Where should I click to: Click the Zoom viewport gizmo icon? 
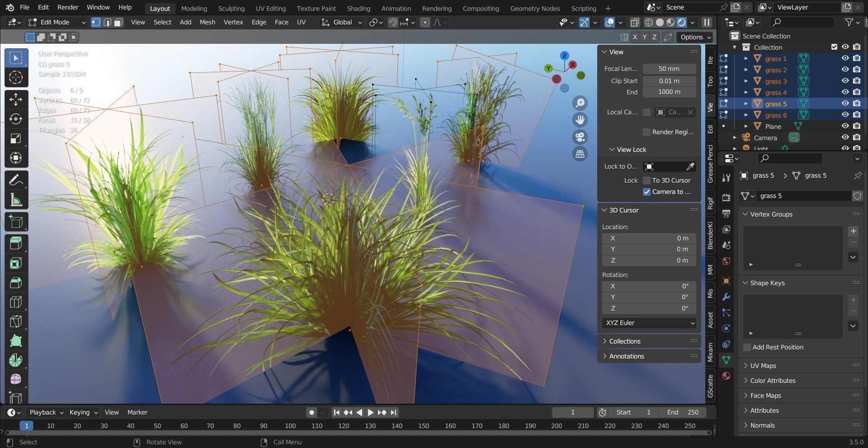(580, 103)
